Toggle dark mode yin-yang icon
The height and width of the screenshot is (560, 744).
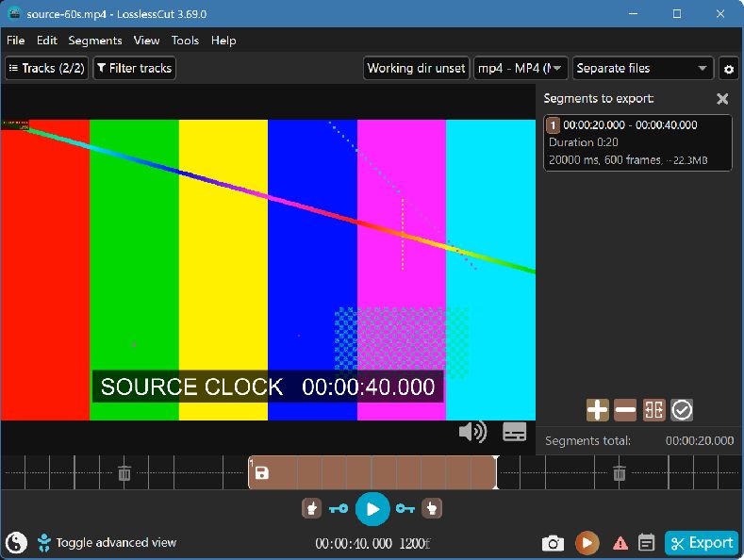pyautogui.click(x=16, y=542)
